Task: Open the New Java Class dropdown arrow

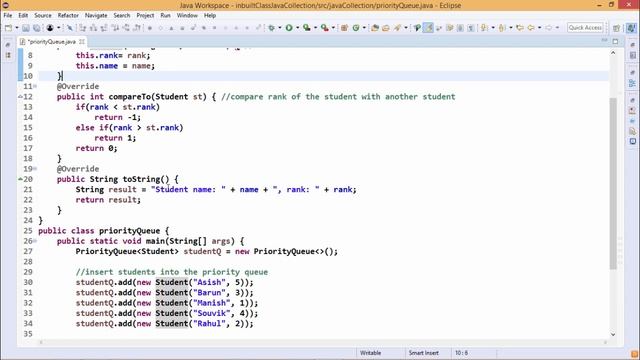Action: pos(364,28)
